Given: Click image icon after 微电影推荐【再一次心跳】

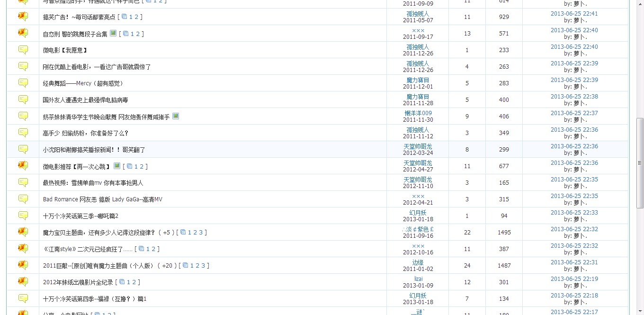Looking at the screenshot, I should click(x=117, y=166).
